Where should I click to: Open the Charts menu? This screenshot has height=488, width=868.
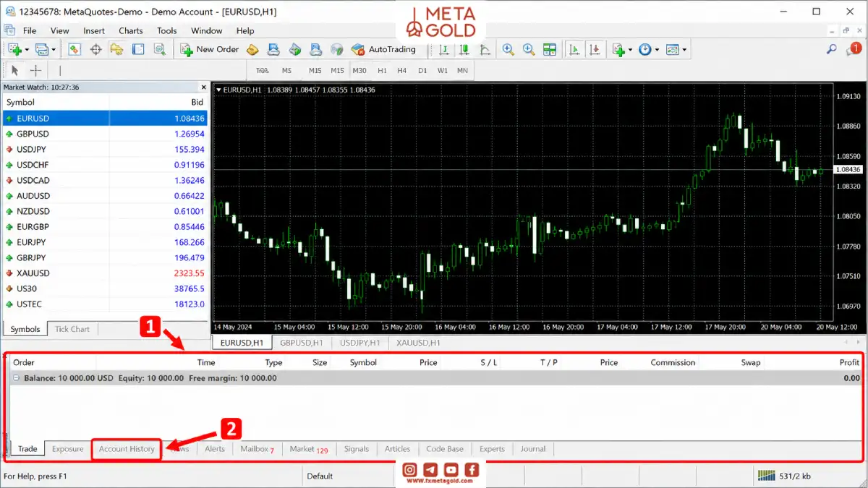coord(131,30)
